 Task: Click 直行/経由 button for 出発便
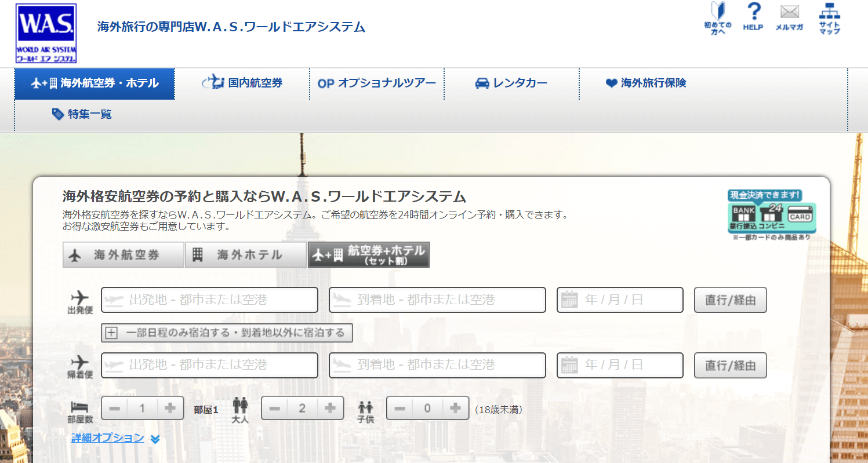click(731, 300)
